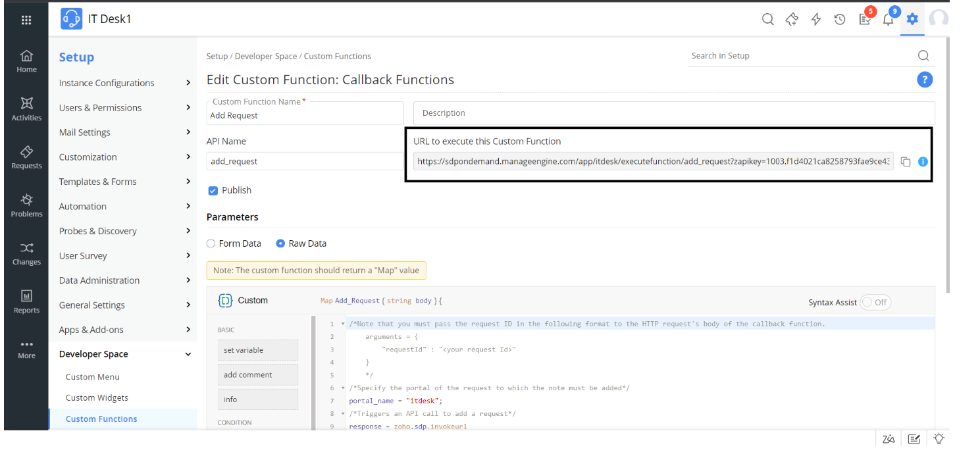Click the Custom braces icon in editor

pos(225,301)
